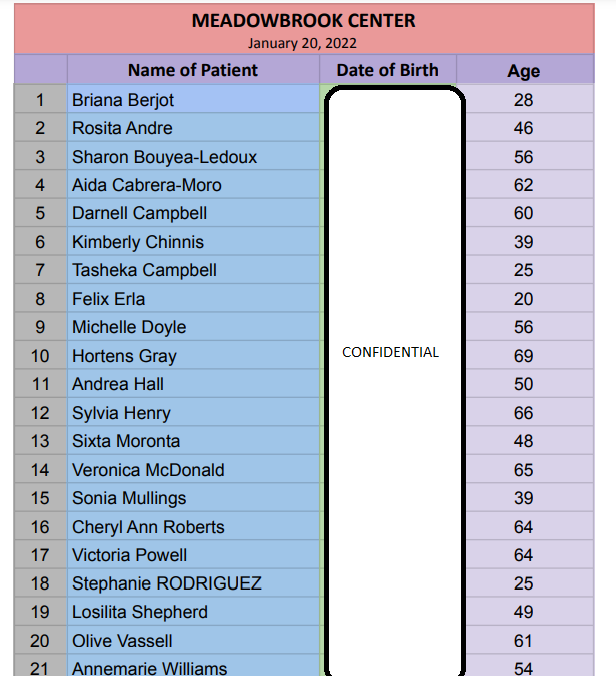Click the Age column header
This screenshot has width=616, height=676.
[524, 70]
